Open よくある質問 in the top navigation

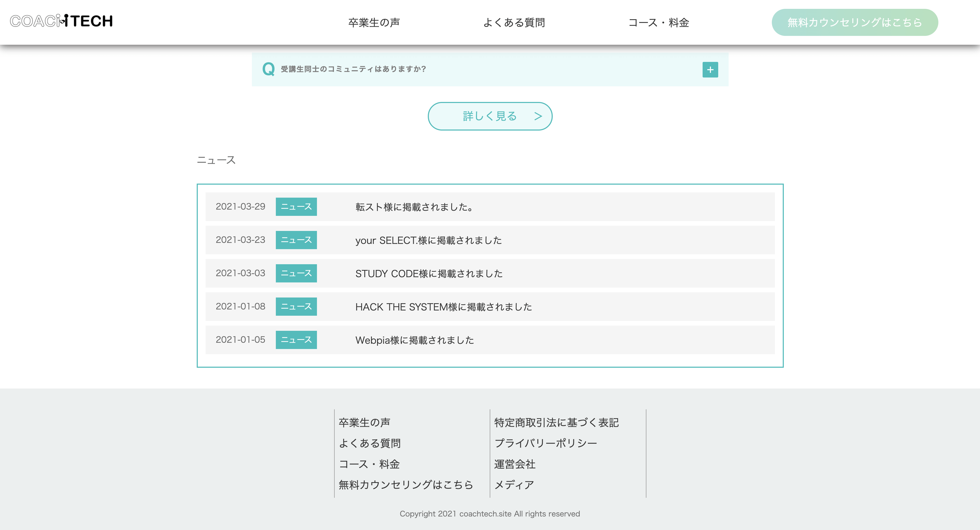pyautogui.click(x=514, y=22)
